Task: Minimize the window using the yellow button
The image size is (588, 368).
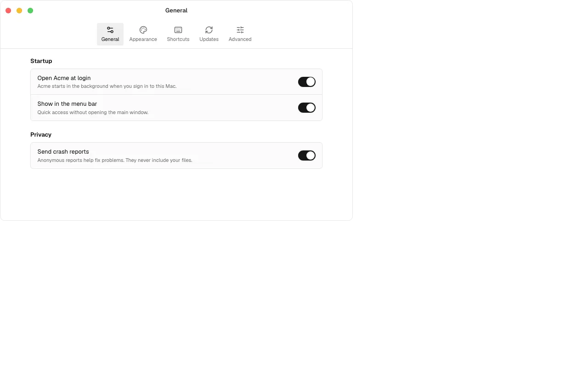Action: 19,11
